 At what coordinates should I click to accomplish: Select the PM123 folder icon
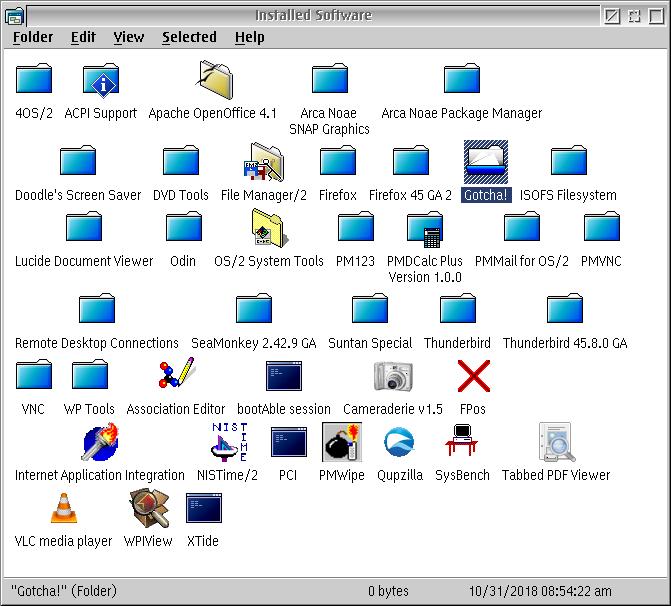(356, 226)
